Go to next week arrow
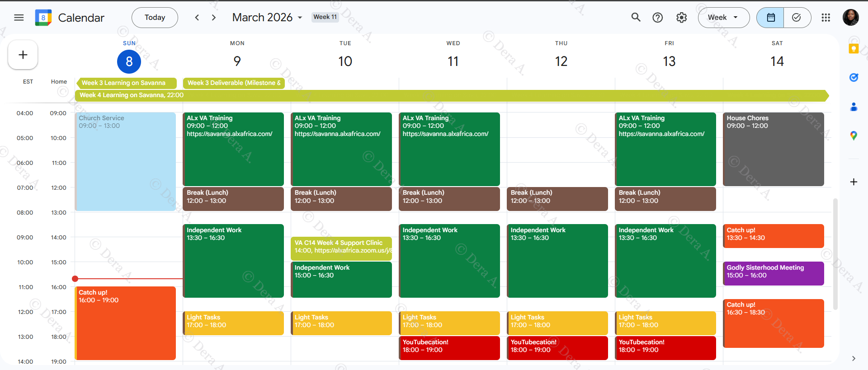868x370 pixels. [214, 18]
